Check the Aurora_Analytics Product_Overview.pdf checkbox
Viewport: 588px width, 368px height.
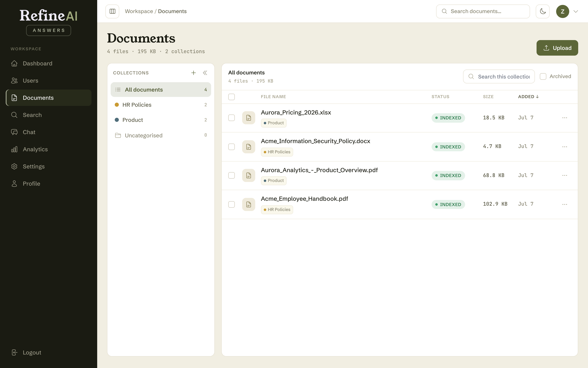pyautogui.click(x=232, y=175)
